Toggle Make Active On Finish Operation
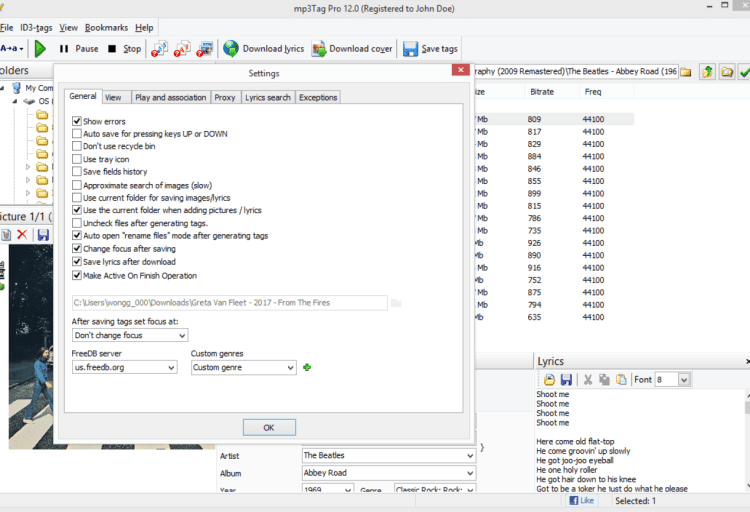750x512 pixels. click(77, 276)
